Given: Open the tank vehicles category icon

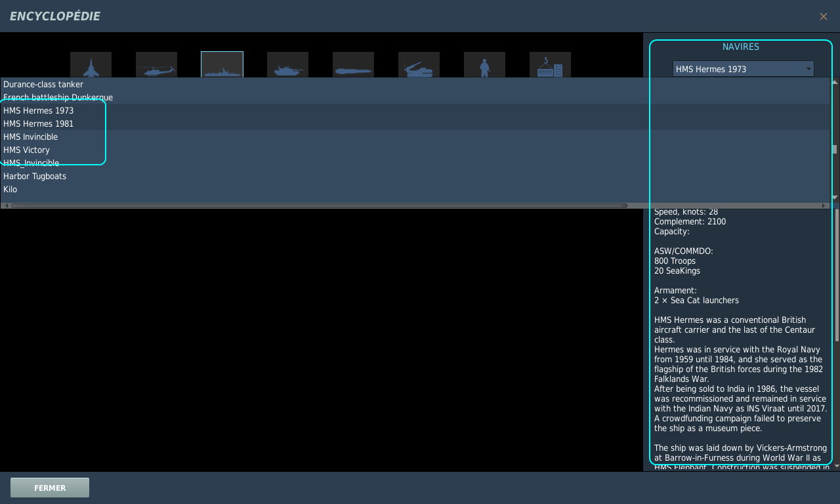Looking at the screenshot, I should coord(287,65).
